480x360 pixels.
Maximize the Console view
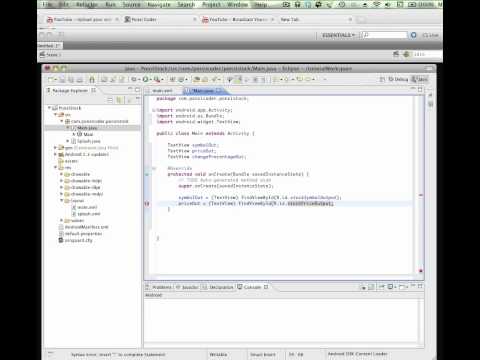click(420, 286)
